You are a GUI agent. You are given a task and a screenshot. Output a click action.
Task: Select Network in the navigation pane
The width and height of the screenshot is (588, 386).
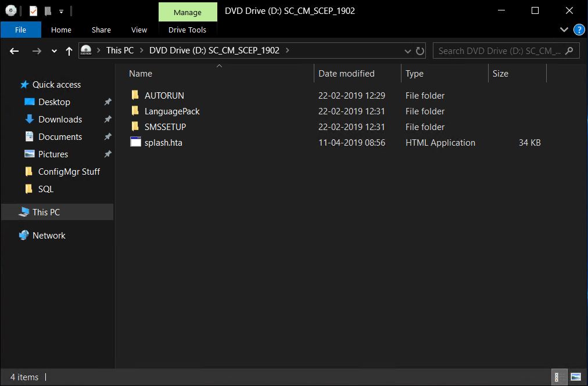click(49, 235)
